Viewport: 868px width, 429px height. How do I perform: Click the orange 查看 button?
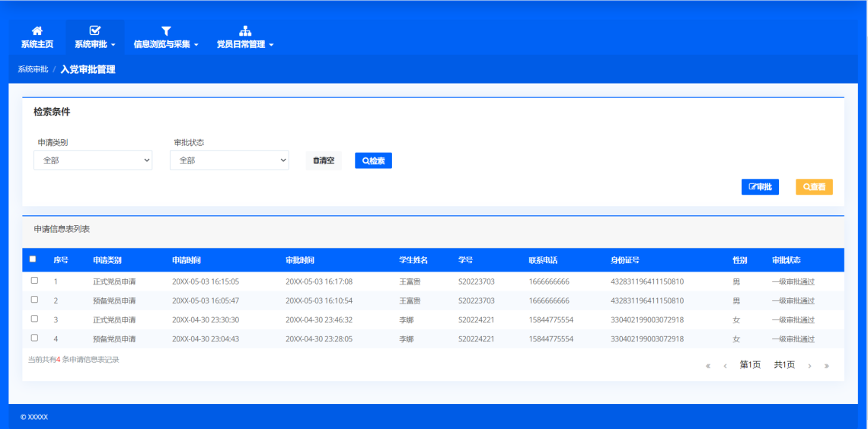tap(814, 187)
